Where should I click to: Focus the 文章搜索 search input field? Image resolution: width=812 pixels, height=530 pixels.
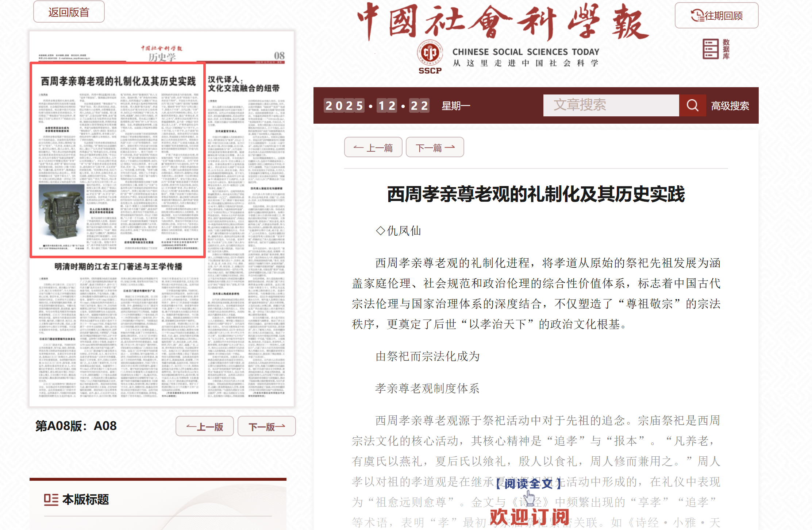(611, 105)
